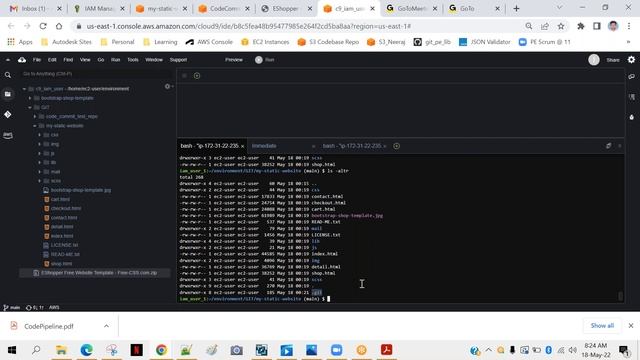Open Microsoft Edge from the taskbar
640x360 pixels.
(x=87, y=350)
